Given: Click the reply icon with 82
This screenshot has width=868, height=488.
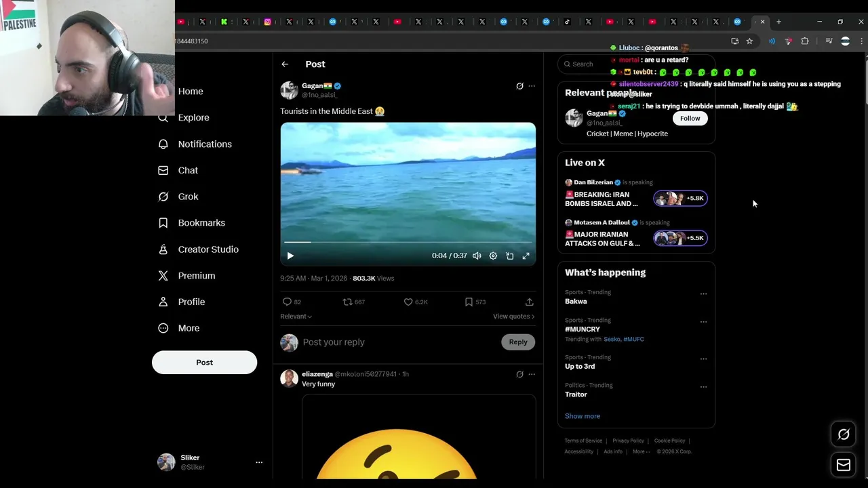Looking at the screenshot, I should (292, 302).
